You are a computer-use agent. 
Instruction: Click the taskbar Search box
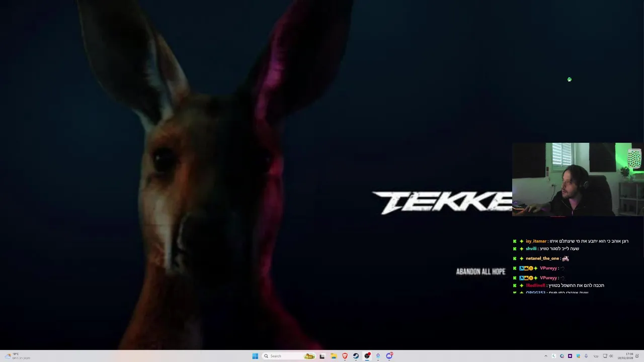[x=289, y=356]
